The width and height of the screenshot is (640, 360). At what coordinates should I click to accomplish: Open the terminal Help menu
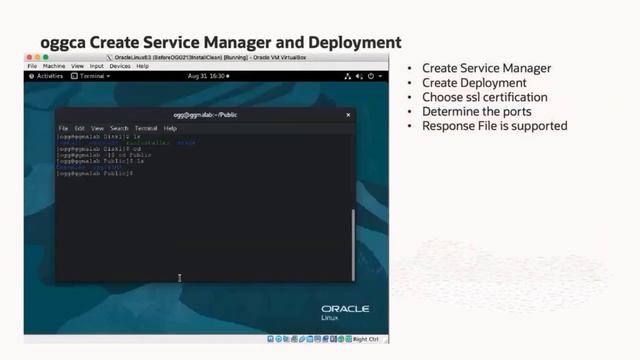click(x=170, y=128)
